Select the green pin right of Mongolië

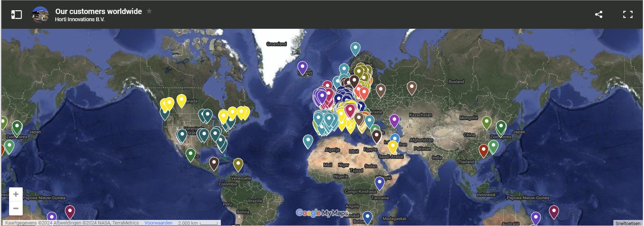pos(486,122)
